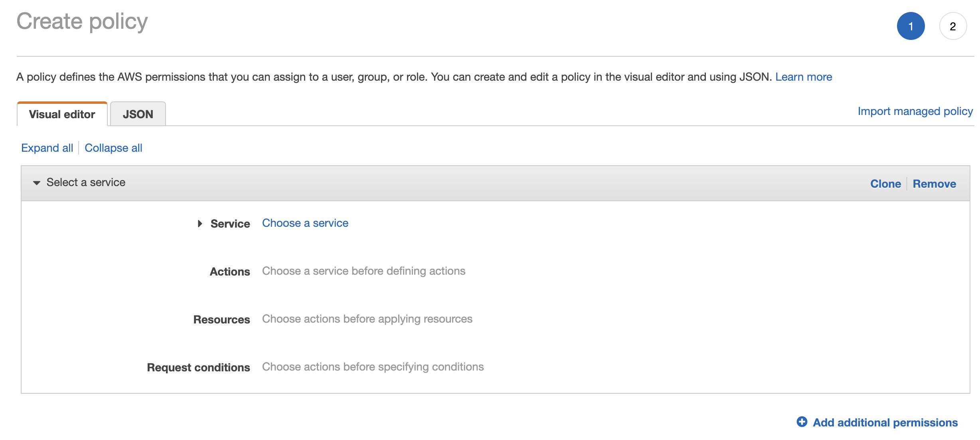Clone the current permission block
The height and width of the screenshot is (440, 980).
click(886, 184)
